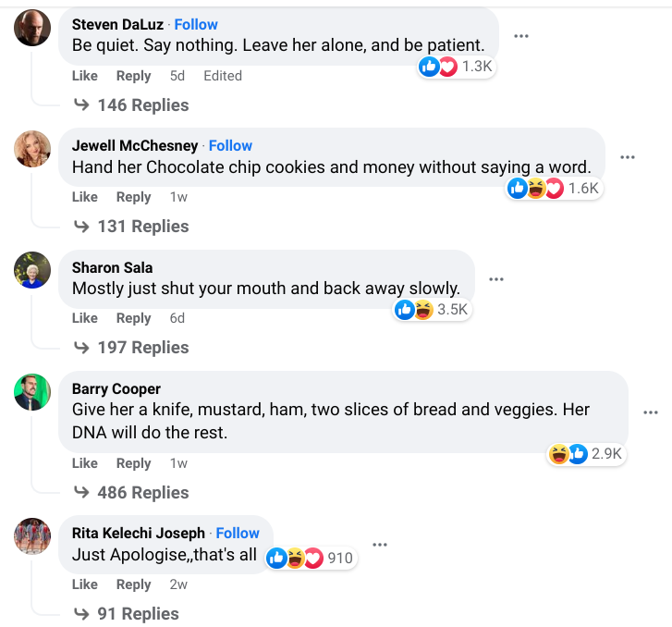The width and height of the screenshot is (672, 627).
Task: Open three-dot menu on Barry Cooper comment
Action: (651, 412)
